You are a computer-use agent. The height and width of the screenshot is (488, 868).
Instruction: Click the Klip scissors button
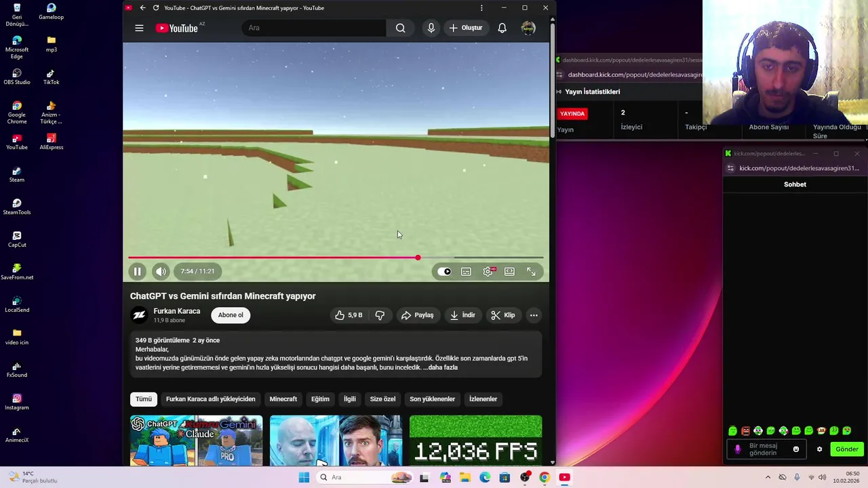[503, 315]
